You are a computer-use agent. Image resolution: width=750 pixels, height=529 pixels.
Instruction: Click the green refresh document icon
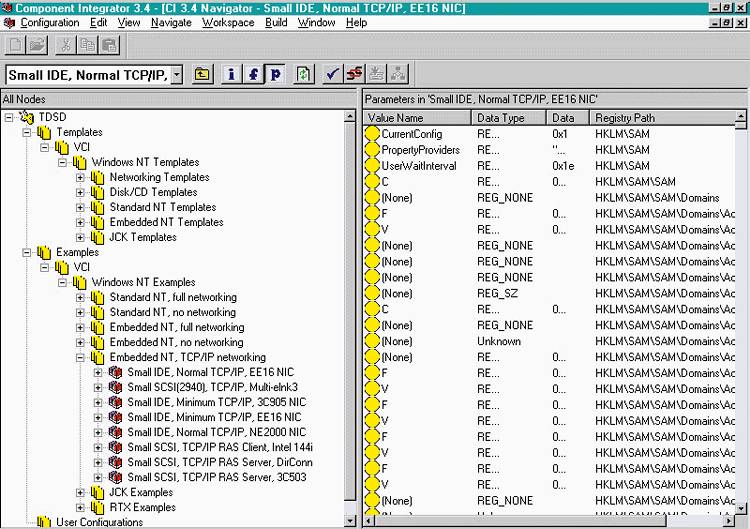[x=304, y=74]
